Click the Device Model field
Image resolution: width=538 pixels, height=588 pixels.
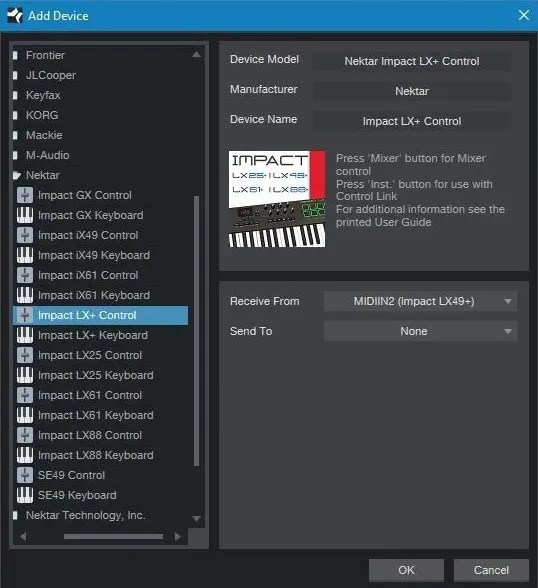412,61
